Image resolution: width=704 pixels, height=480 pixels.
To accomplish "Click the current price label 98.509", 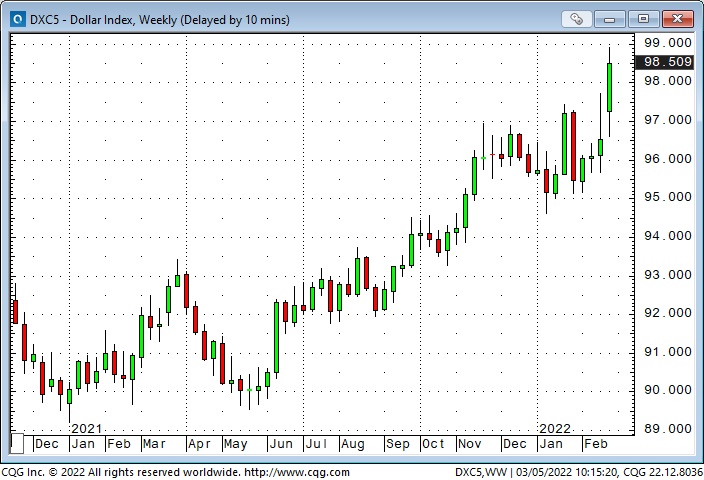I will [x=665, y=62].
